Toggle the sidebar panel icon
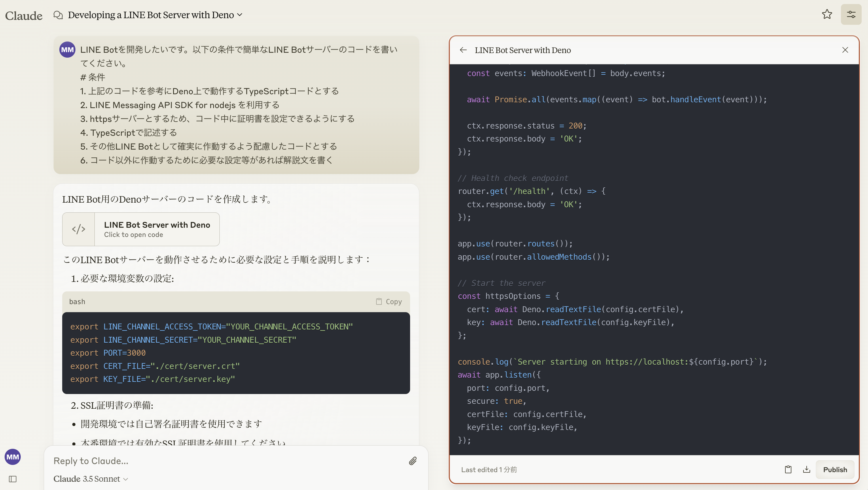This screenshot has width=868, height=490. point(13,478)
